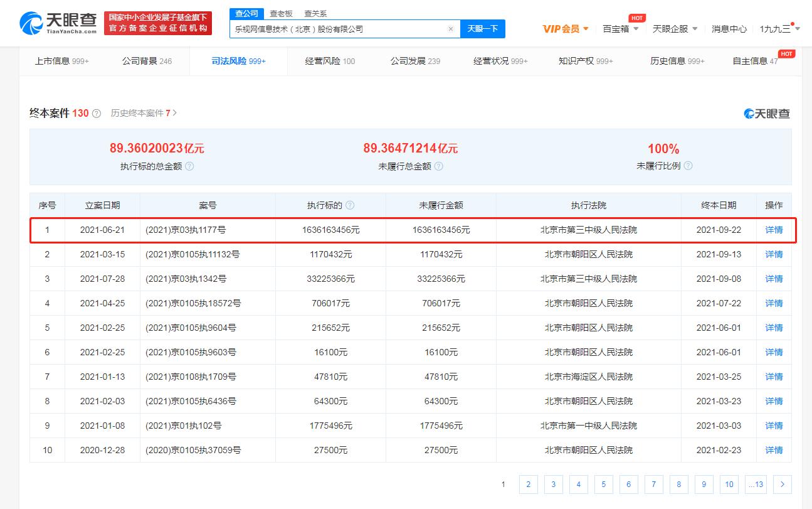Clear the search box with the X icon
812x509 pixels.
[450, 29]
